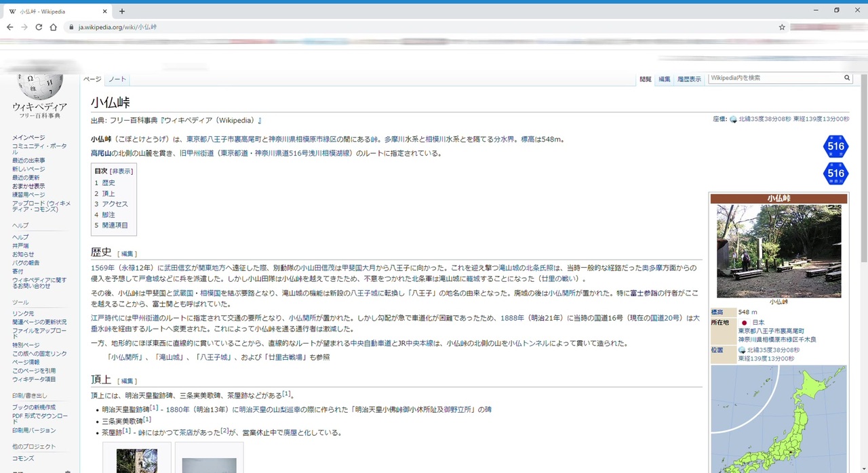Open おまかせ表示 random page link

(x=28, y=186)
